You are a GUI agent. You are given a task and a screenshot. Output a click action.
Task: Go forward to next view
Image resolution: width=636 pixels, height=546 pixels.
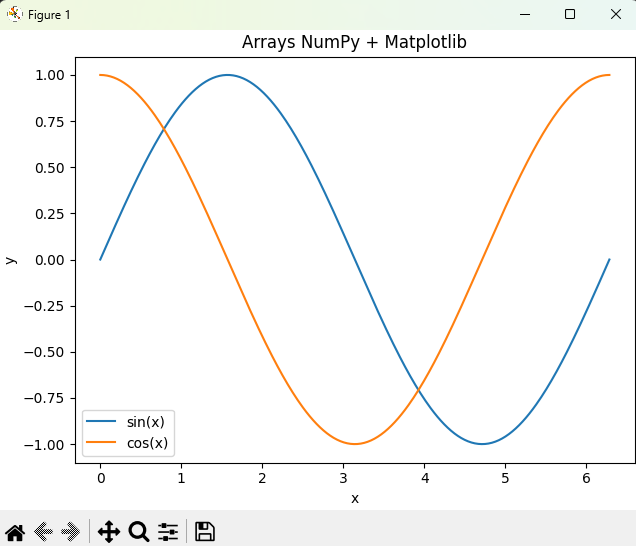tap(70, 531)
